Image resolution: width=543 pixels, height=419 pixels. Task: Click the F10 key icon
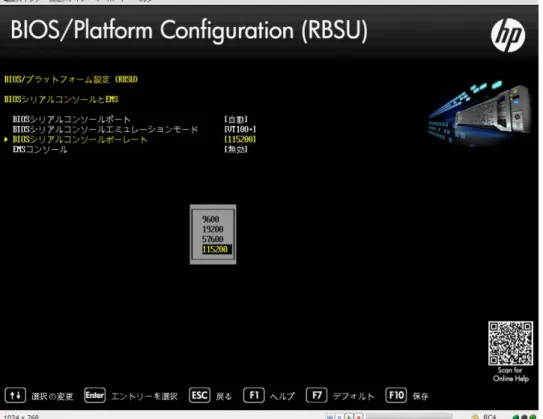[396, 395]
